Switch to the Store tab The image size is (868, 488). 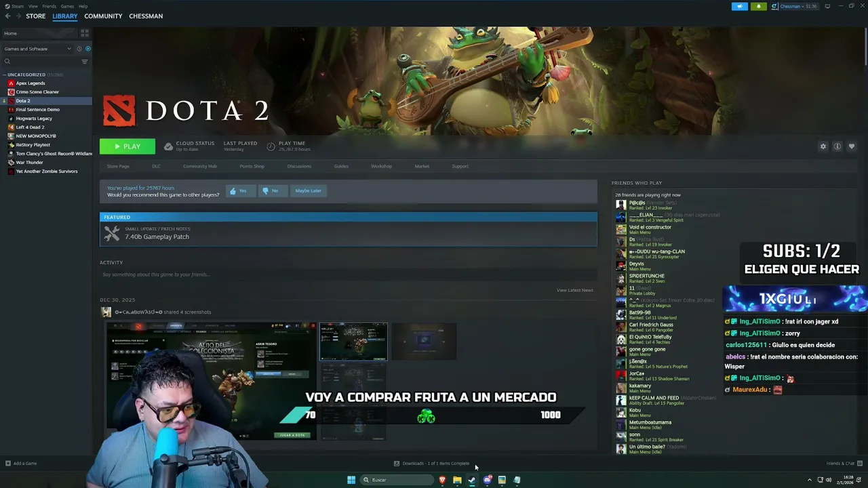pos(36,16)
